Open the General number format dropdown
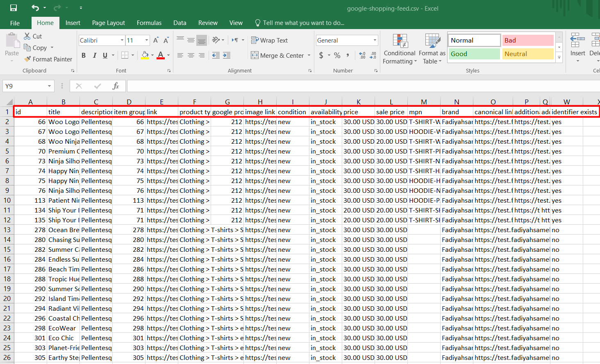 point(375,40)
